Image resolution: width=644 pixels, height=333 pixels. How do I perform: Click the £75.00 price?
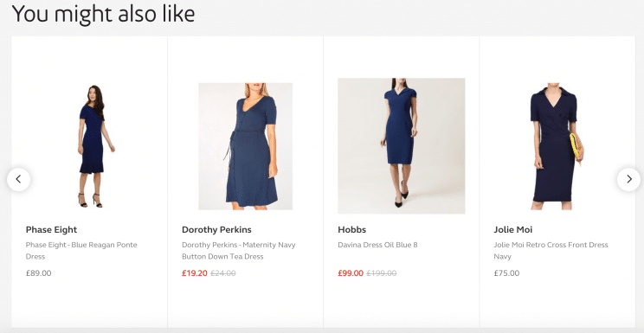coord(507,273)
